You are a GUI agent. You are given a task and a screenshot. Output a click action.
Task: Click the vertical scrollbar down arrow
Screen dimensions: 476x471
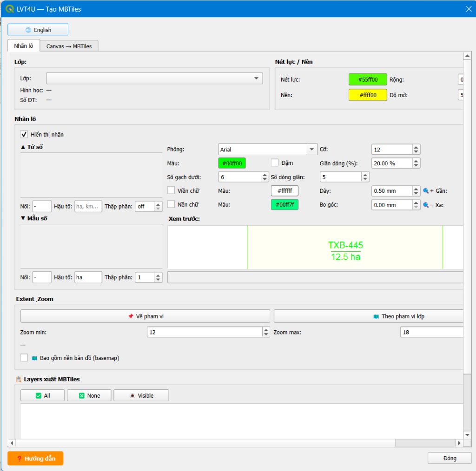pos(467,435)
